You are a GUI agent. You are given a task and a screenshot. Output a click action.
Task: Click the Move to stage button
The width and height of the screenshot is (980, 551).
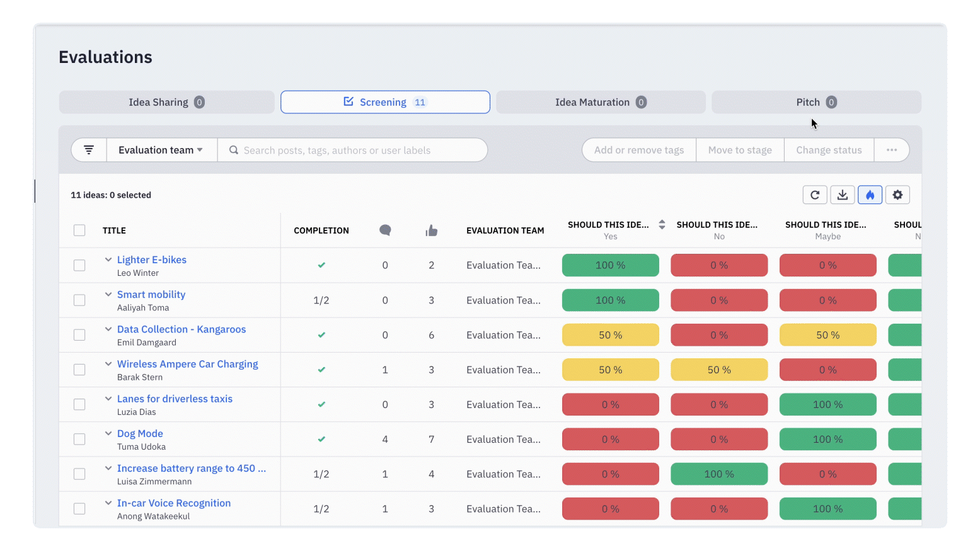[739, 150]
